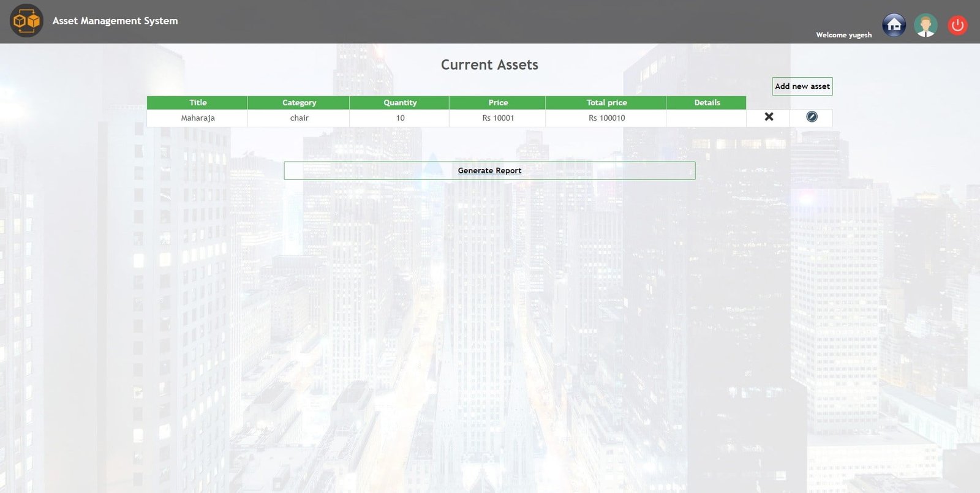This screenshot has width=980, height=493.
Task: Click the Quantity column header
Action: 399,103
